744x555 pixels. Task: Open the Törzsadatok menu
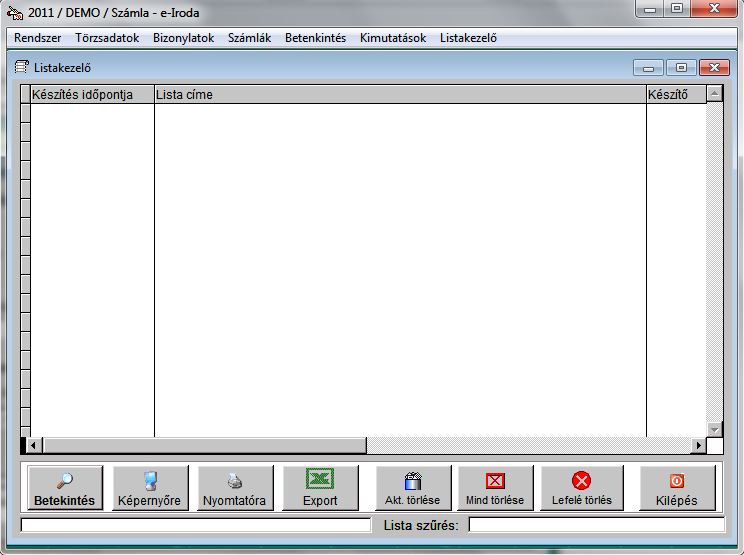click(107, 38)
